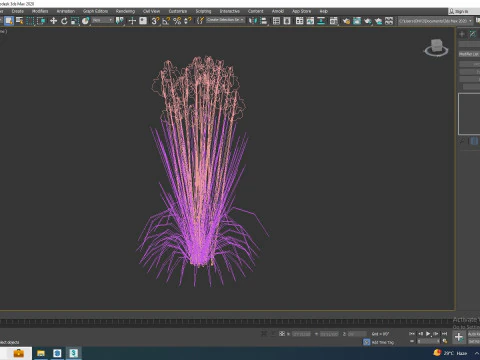Toggle the Percent Snap button

(177, 21)
